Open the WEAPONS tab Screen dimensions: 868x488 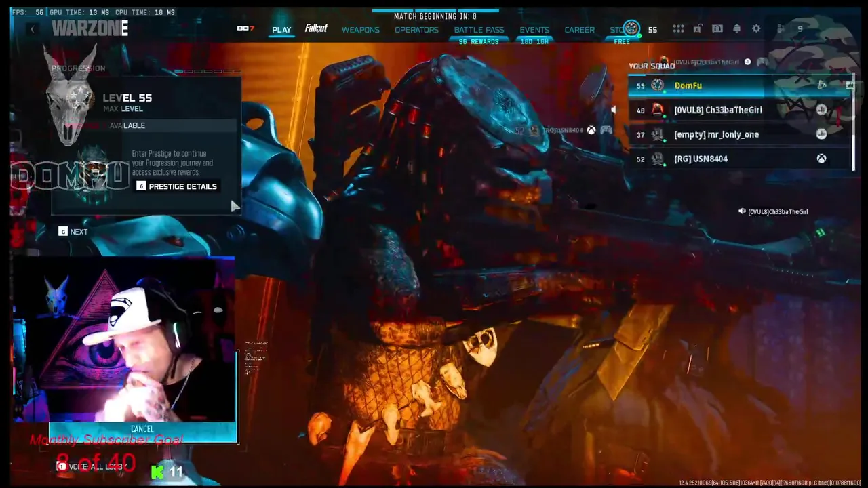tap(360, 30)
